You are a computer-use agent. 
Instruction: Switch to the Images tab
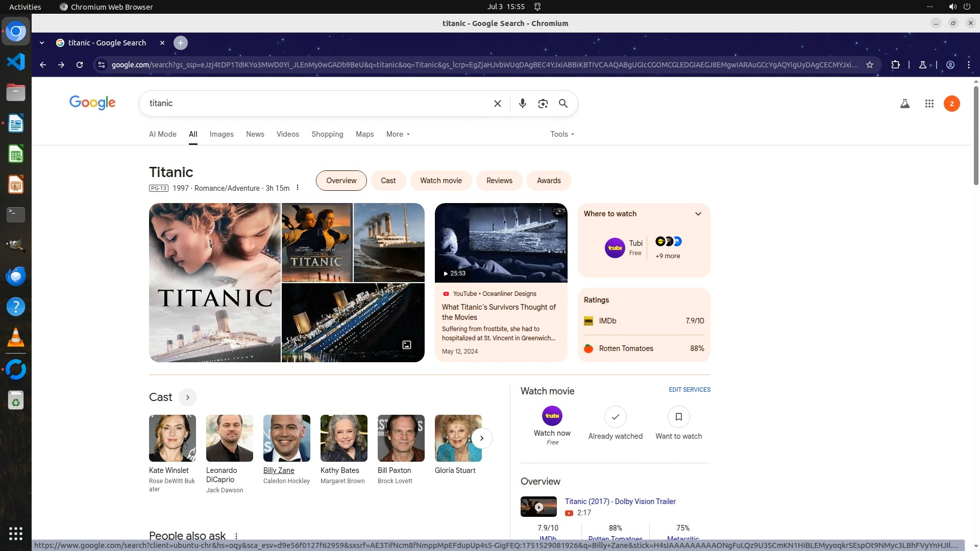tap(222, 134)
